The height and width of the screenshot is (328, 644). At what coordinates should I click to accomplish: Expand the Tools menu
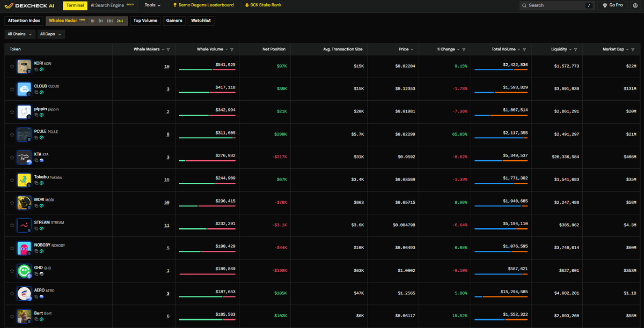[153, 5]
